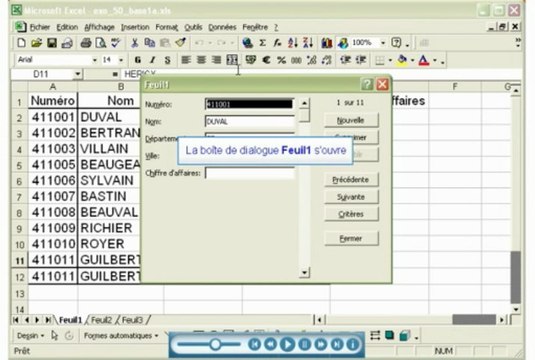Open the Name Box dropdown arrow

tap(78, 74)
